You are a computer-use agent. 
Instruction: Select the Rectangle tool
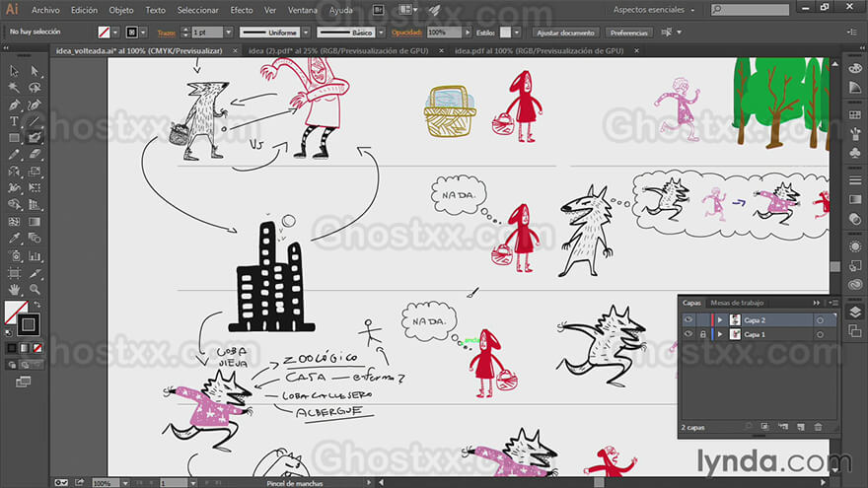click(x=14, y=138)
